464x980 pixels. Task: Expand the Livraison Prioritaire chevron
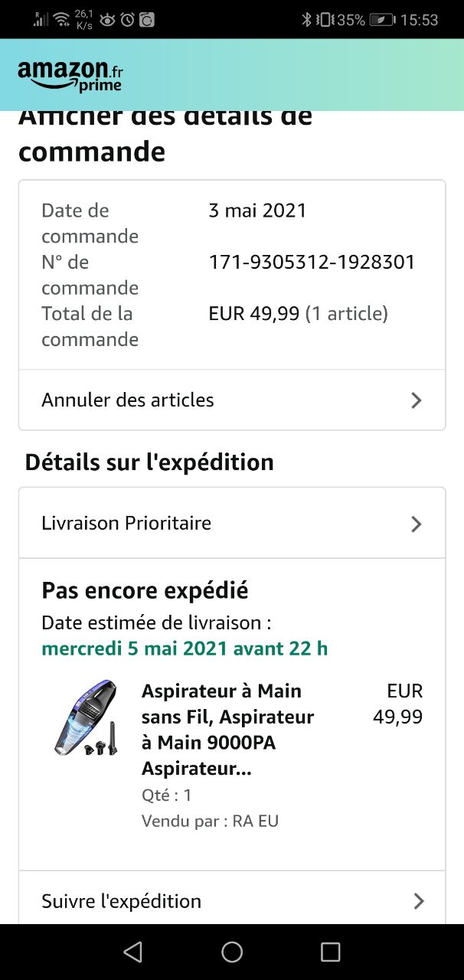(x=416, y=524)
